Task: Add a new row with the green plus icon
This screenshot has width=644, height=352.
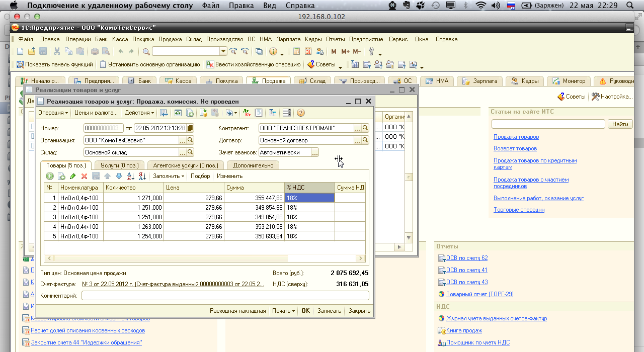Action: pos(50,176)
